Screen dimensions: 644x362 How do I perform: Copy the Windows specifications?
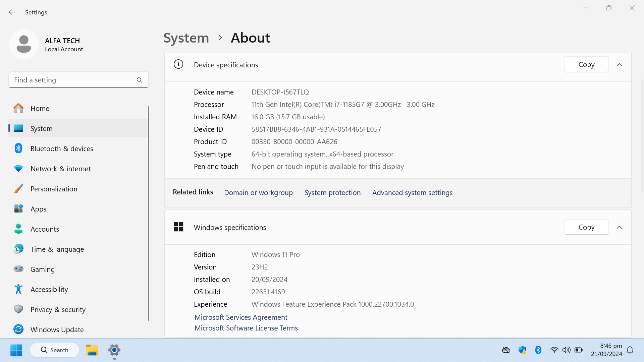click(586, 227)
